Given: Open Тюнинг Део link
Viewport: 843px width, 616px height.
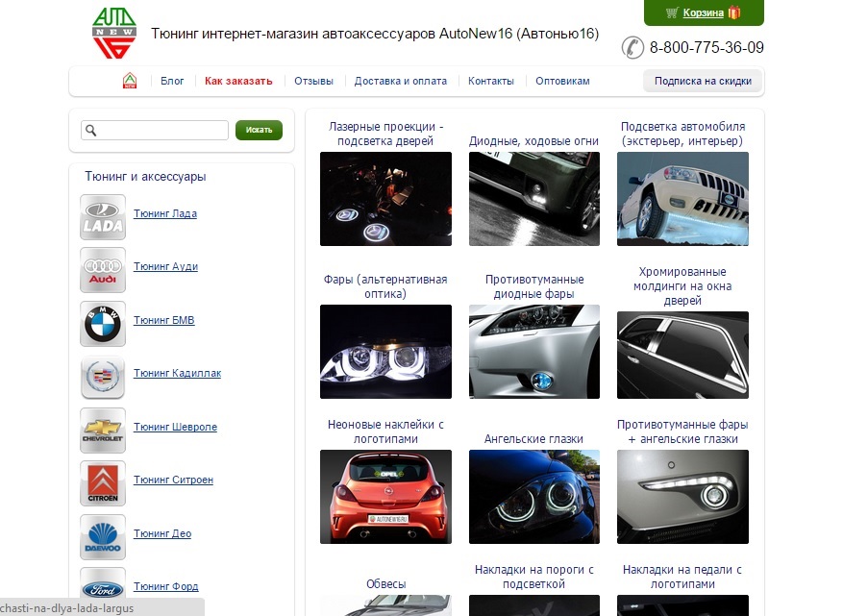Looking at the screenshot, I should (x=162, y=533).
